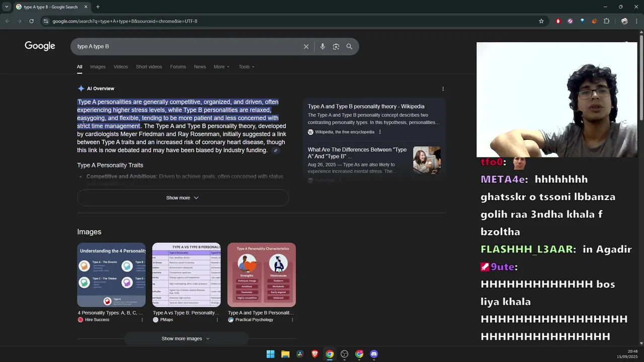Open new browser tab with plus
The width and height of the screenshot is (644, 362).
(x=98, y=7)
